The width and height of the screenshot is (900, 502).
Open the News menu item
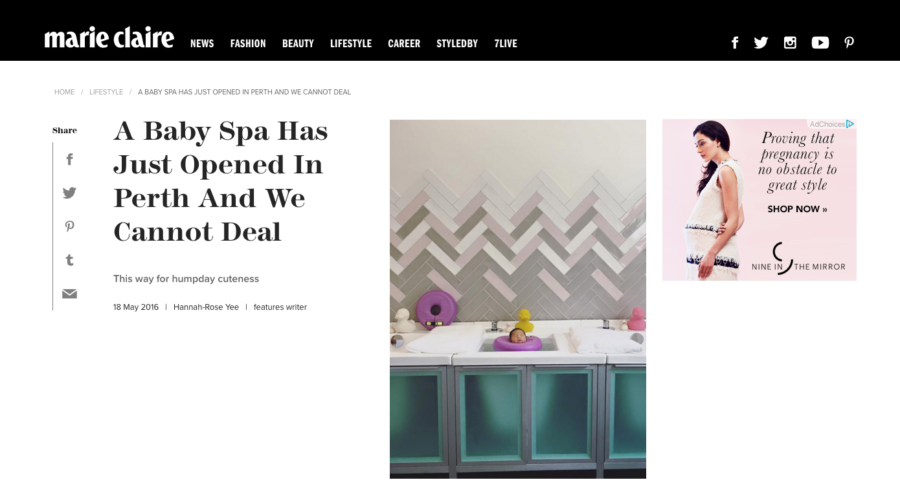[202, 44]
